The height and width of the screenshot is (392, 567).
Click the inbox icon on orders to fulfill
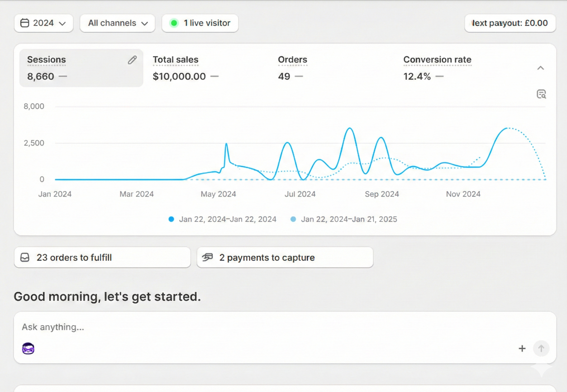(x=25, y=257)
